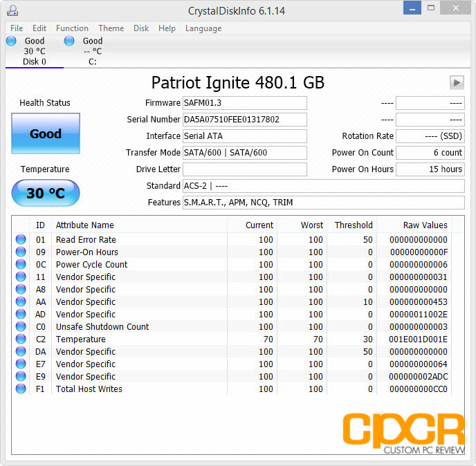Click the first blank field right of Firmware

click(x=430, y=103)
